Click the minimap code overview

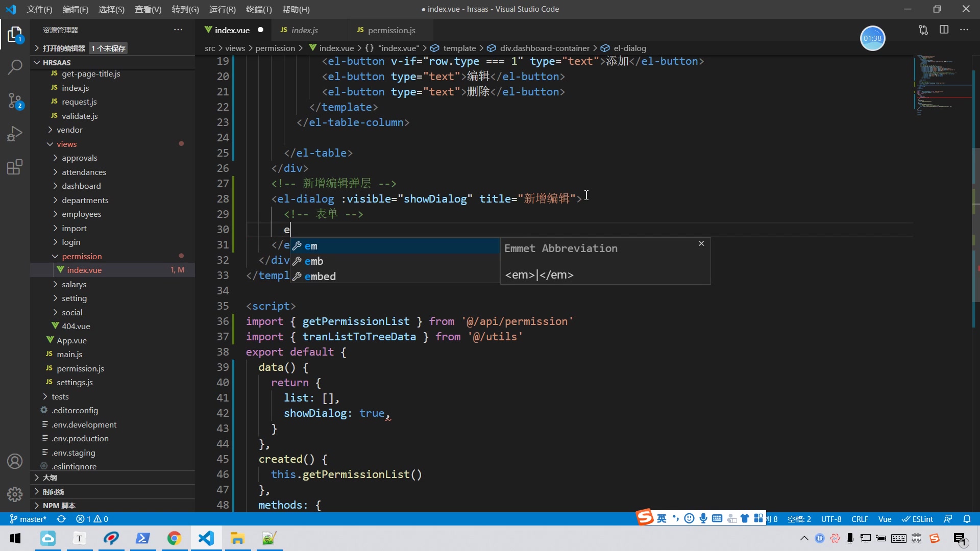pos(942,85)
